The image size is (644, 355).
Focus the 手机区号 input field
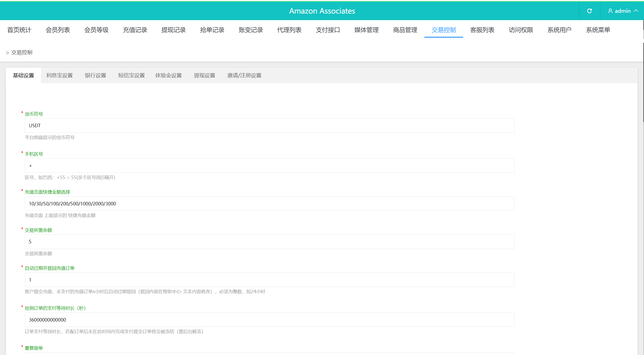pyautogui.click(x=269, y=165)
